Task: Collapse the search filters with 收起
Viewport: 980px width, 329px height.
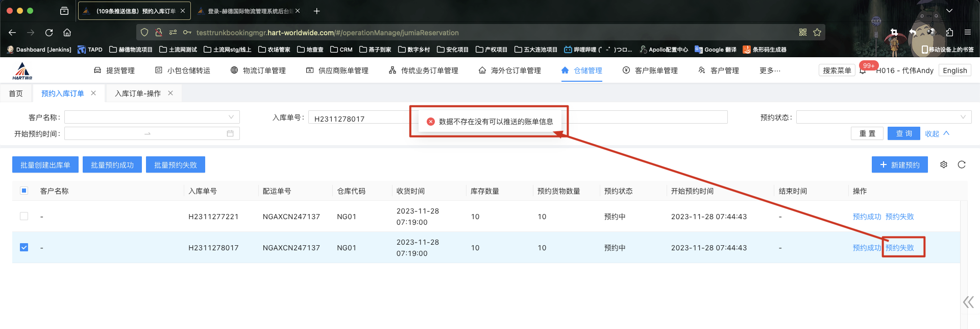Action: tap(937, 133)
